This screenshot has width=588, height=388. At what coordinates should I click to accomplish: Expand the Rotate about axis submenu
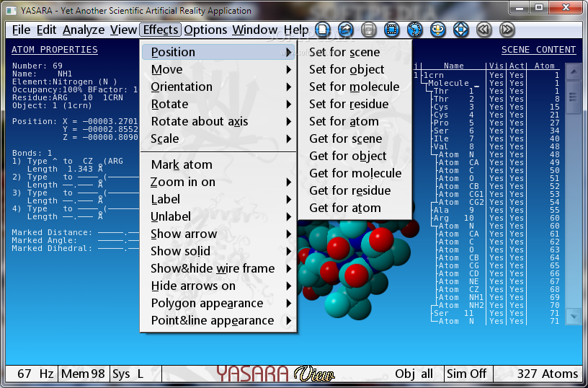click(x=218, y=122)
